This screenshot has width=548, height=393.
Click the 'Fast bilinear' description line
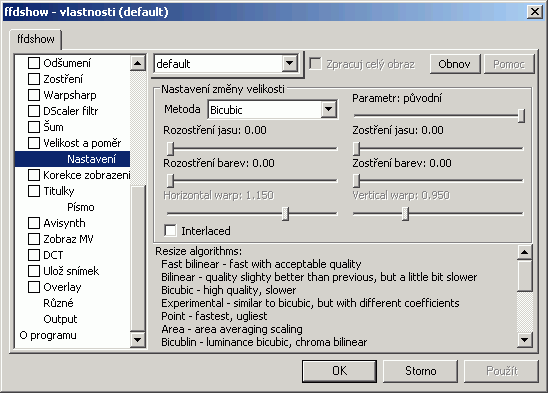(x=261, y=264)
